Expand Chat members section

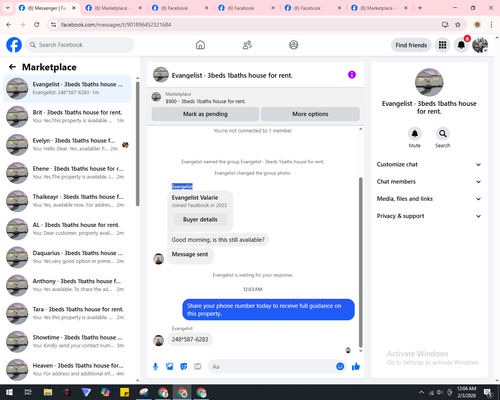point(429,182)
